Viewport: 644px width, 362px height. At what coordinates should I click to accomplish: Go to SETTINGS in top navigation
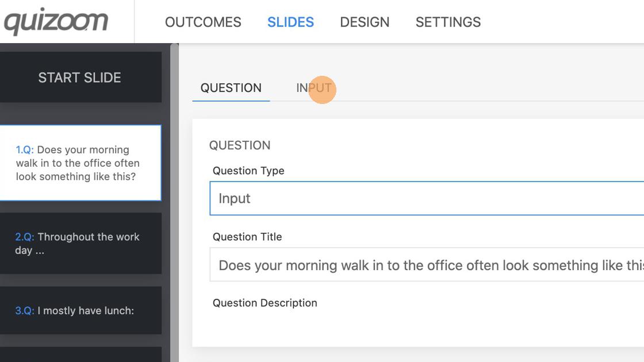coord(448,22)
